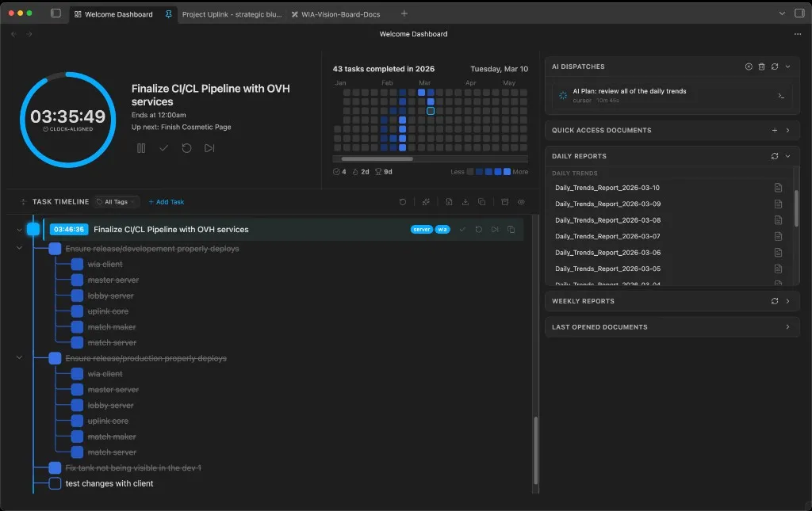
Task: Toggle the right sidebar panel icon in title bar
Action: click(799, 13)
